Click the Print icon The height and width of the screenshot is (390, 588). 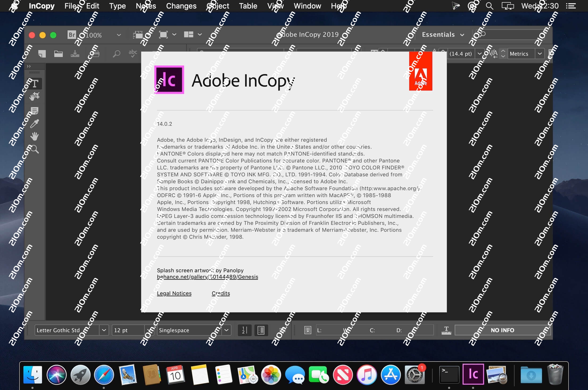[95, 54]
